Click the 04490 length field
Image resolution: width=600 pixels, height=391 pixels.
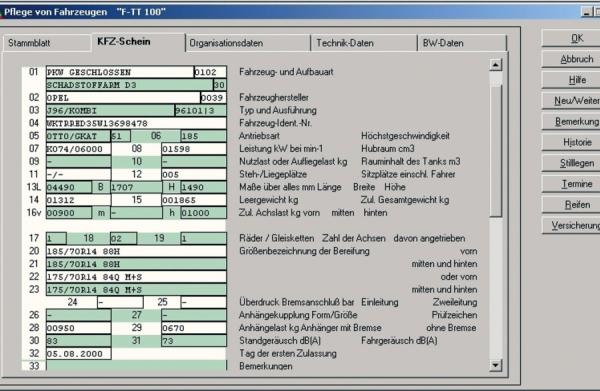point(69,187)
